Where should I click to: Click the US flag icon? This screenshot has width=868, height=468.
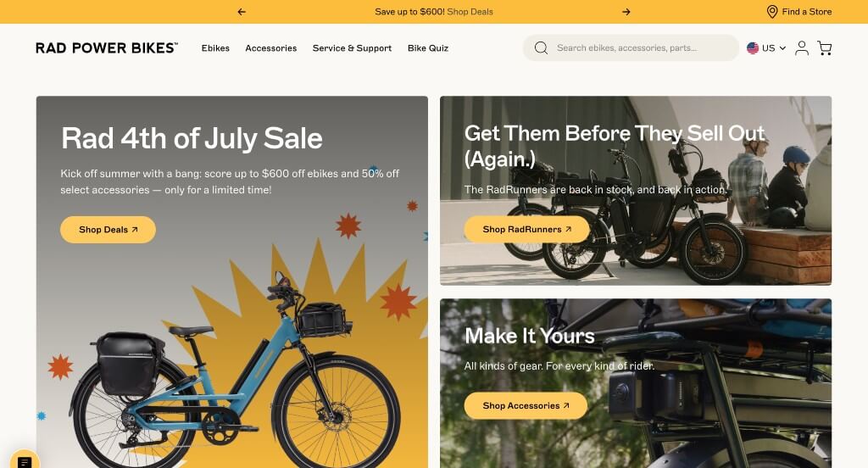click(753, 48)
